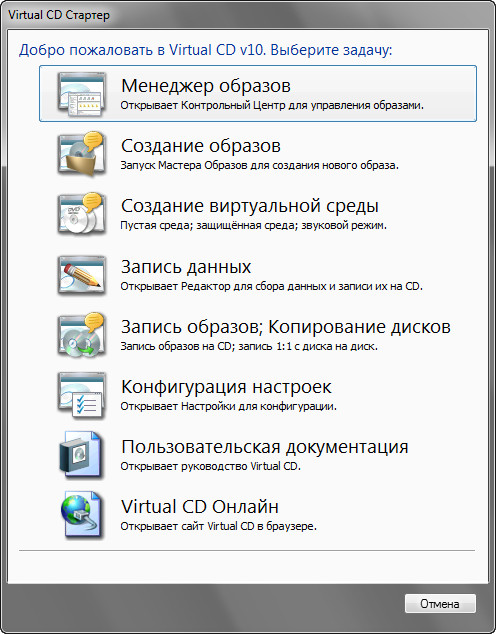The image size is (496, 634).
Task: Select the Запись данных heading
Action: [186, 266]
